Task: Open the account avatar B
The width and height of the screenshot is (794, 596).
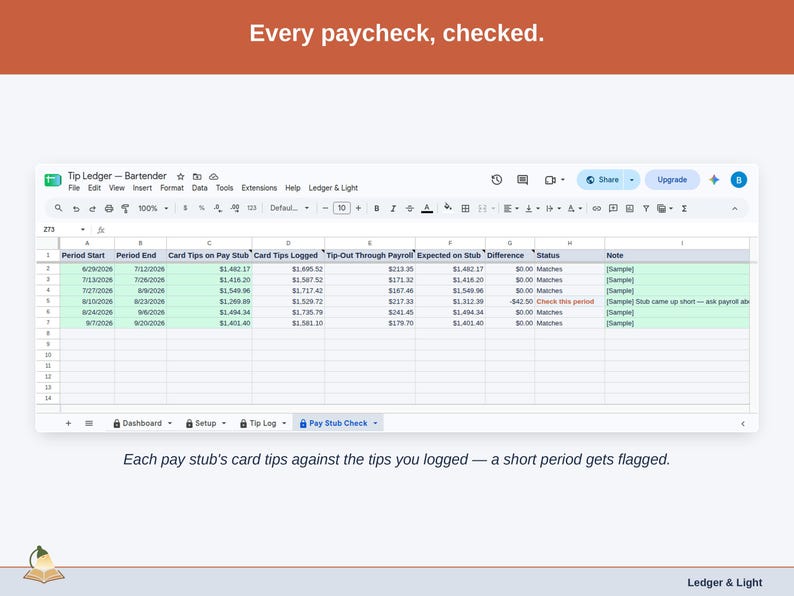Action: click(x=739, y=180)
